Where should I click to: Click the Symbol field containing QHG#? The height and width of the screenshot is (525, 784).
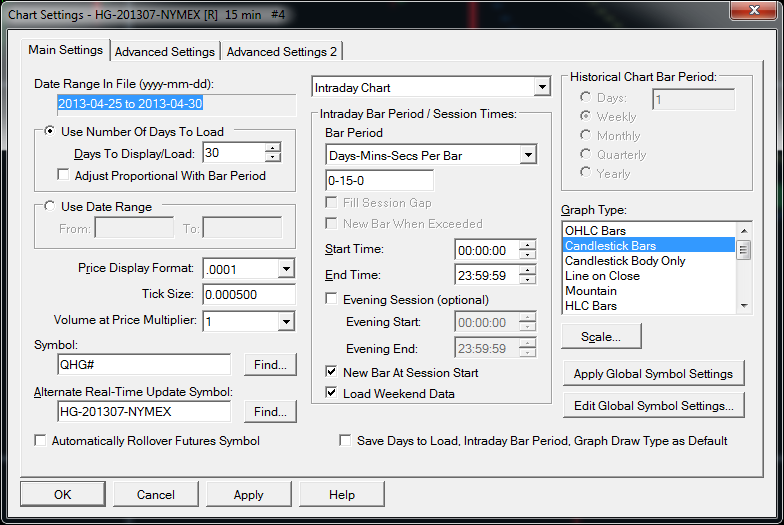(x=144, y=364)
